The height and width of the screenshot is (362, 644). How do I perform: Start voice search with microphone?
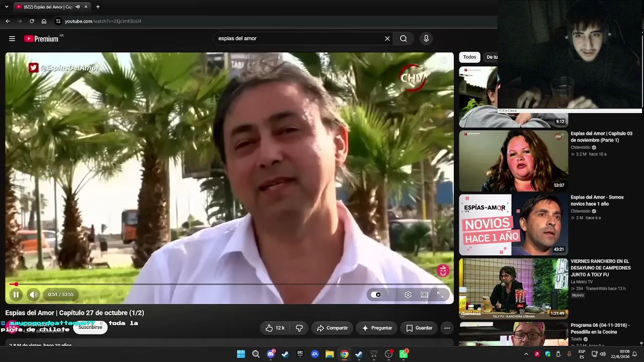(x=426, y=39)
